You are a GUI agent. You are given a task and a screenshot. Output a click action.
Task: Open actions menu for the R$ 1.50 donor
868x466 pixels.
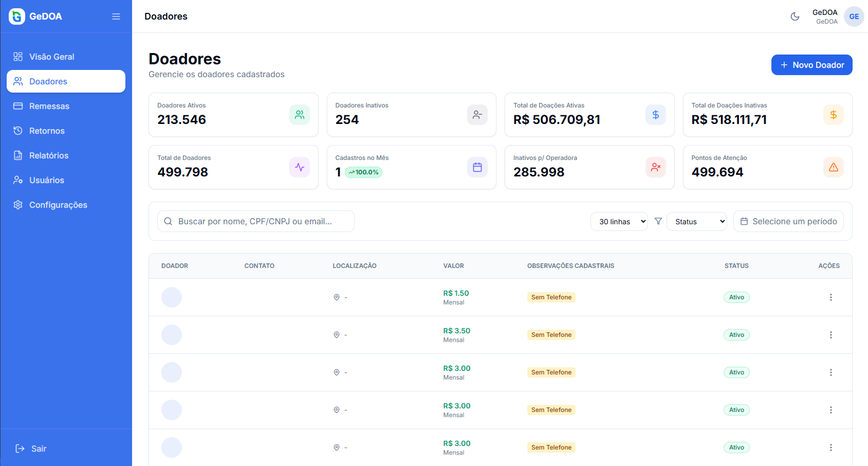pos(830,297)
